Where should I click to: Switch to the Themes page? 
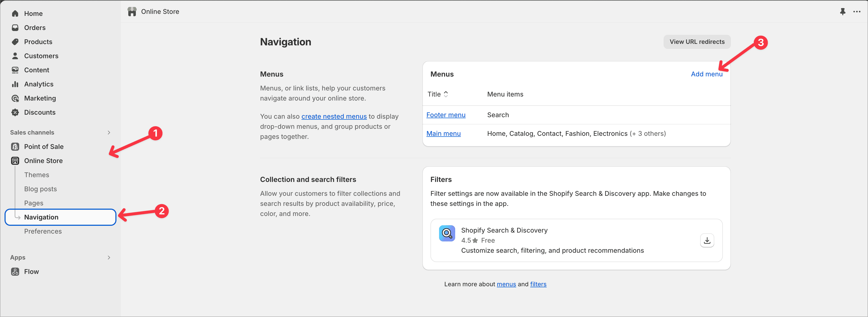pos(36,175)
